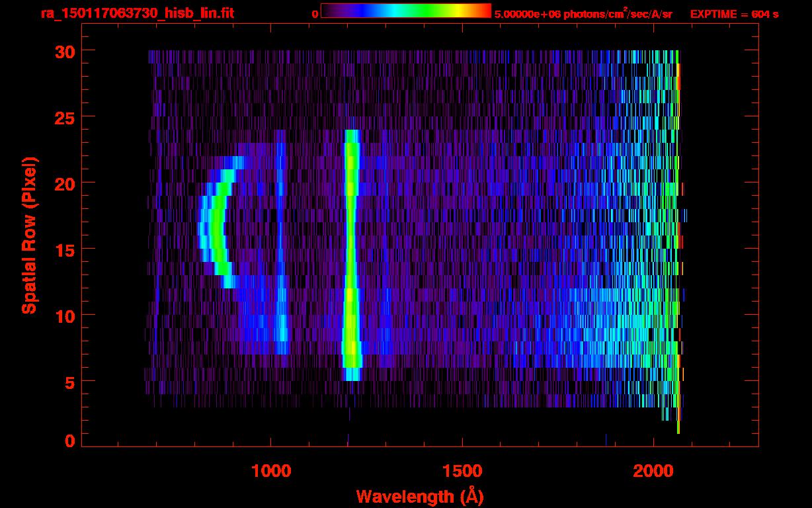Click the filename ra_150117063730_hisb_lin.fit
The image size is (812, 508).
coord(137,13)
